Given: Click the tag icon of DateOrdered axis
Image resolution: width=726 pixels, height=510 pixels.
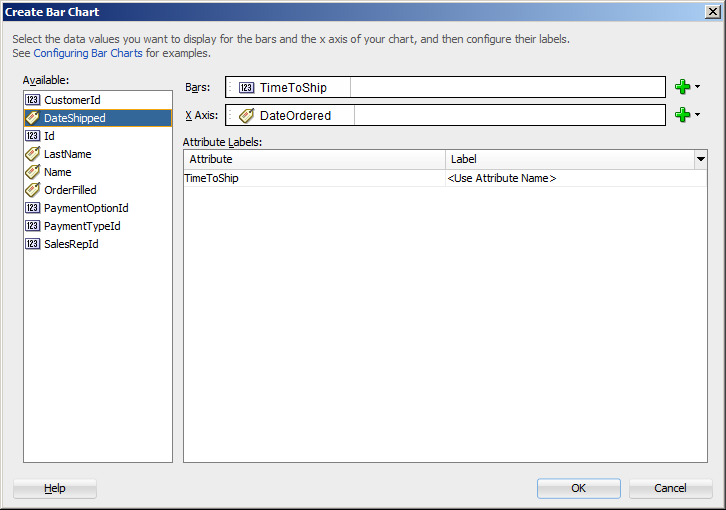Looking at the screenshot, I should tap(246, 115).
